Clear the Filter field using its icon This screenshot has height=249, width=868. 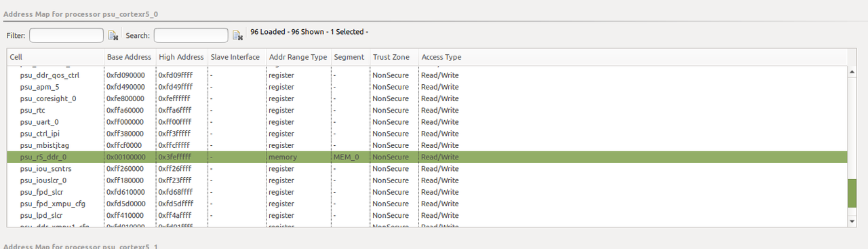click(x=113, y=35)
